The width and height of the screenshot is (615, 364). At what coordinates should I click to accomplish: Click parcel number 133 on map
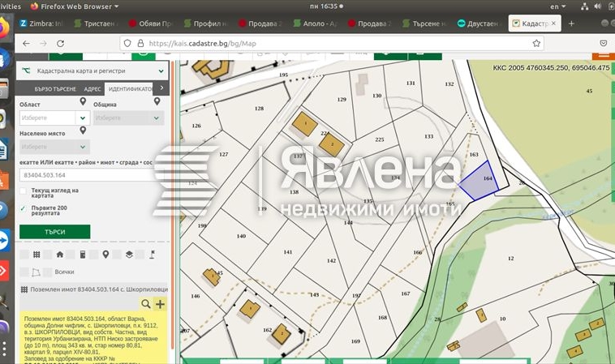(x=428, y=136)
